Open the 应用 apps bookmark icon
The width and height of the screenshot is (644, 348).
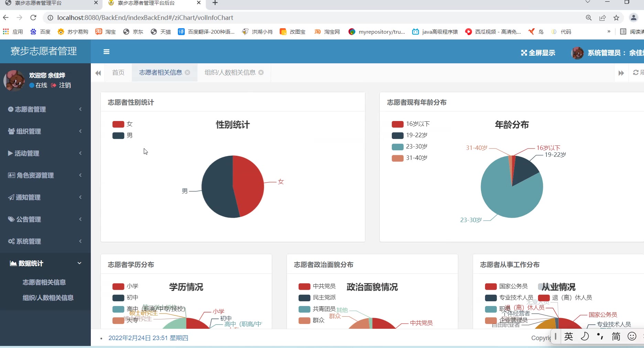coord(13,32)
